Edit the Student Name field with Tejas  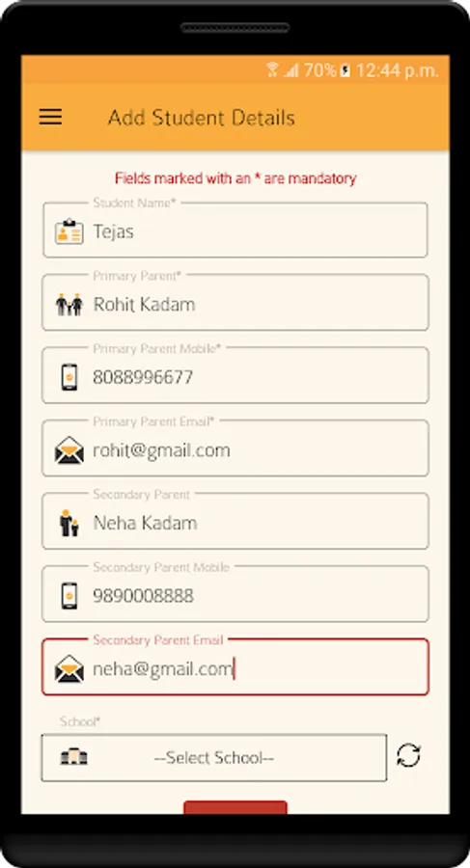pos(235,231)
